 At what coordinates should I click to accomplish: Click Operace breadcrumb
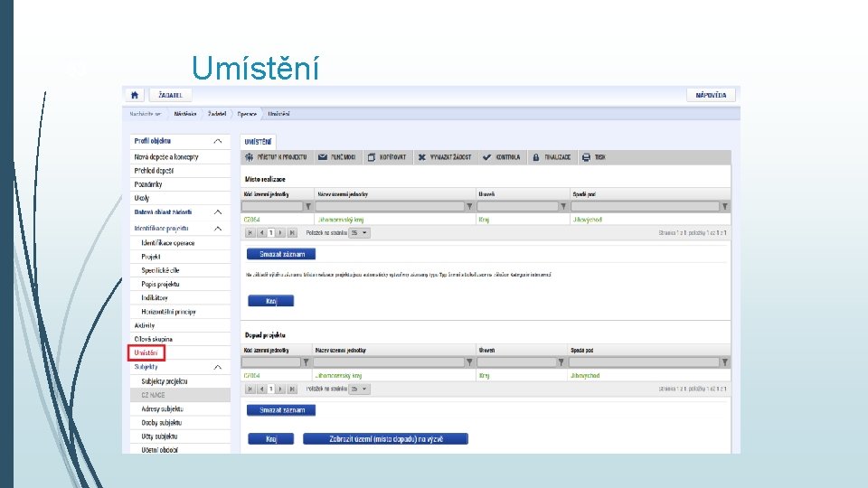pos(247,114)
